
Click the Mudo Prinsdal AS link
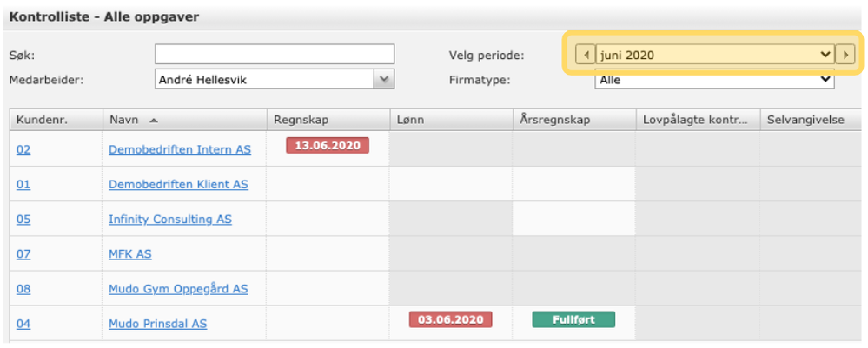click(x=158, y=324)
